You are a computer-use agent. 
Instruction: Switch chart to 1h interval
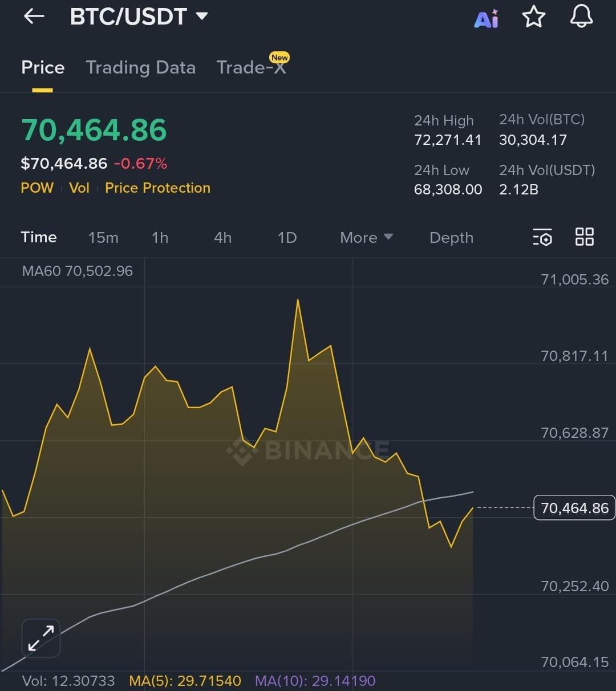click(x=160, y=238)
